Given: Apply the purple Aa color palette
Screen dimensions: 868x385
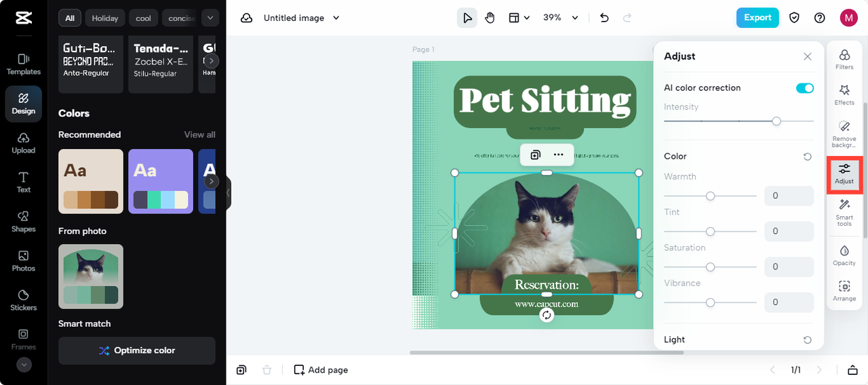Looking at the screenshot, I should [x=161, y=181].
